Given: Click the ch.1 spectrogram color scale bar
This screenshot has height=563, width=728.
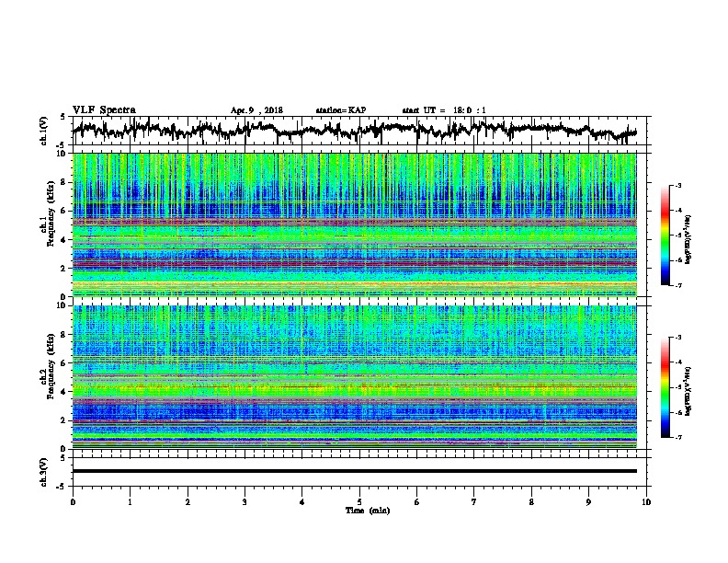Looking at the screenshot, I should (x=665, y=236).
